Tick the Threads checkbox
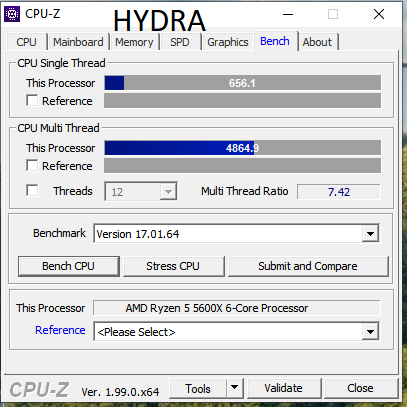Image resolution: width=407 pixels, height=407 pixels. click(32, 191)
